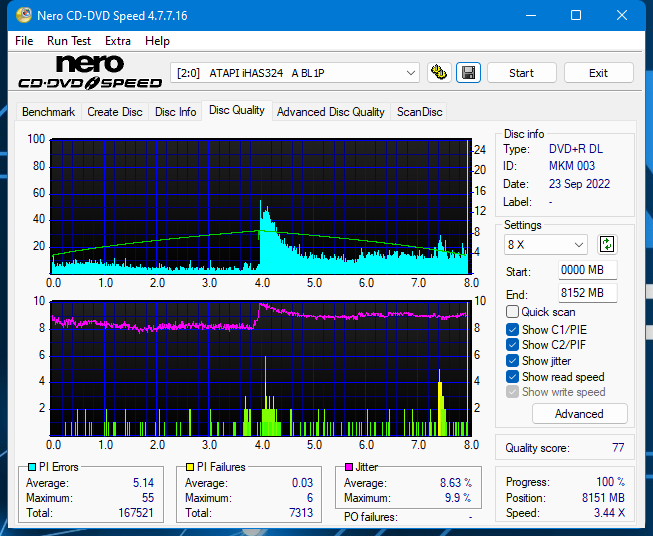653x536 pixels.
Task: Click the Jitter maximum 9.9 %
Action: pyautogui.click(x=458, y=498)
